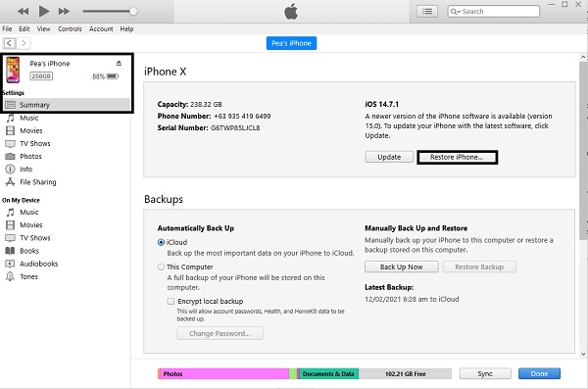
Task: Open Movies under Settings
Action: 31,130
